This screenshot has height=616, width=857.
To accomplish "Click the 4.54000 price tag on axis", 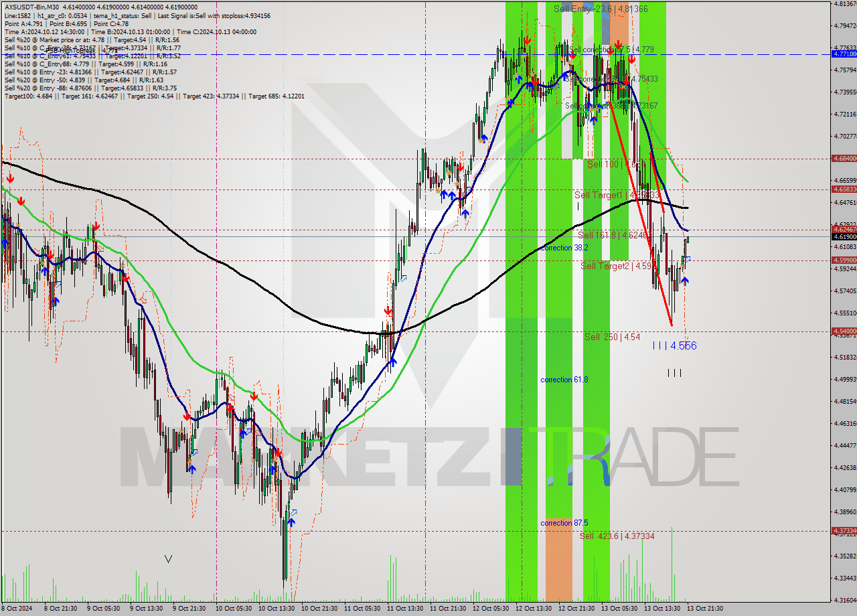I will [x=844, y=331].
